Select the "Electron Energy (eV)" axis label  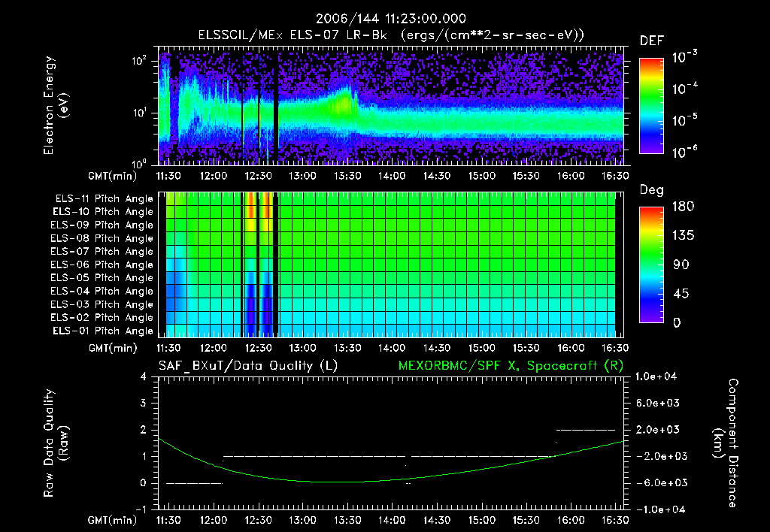coord(56,105)
